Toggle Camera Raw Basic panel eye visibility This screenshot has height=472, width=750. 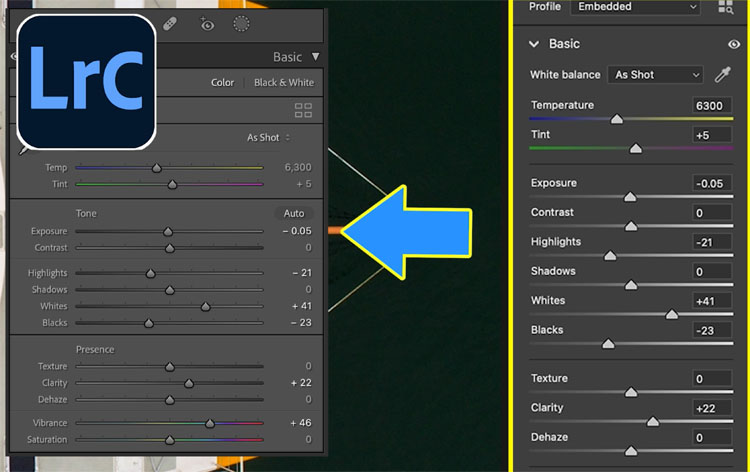pos(734,44)
